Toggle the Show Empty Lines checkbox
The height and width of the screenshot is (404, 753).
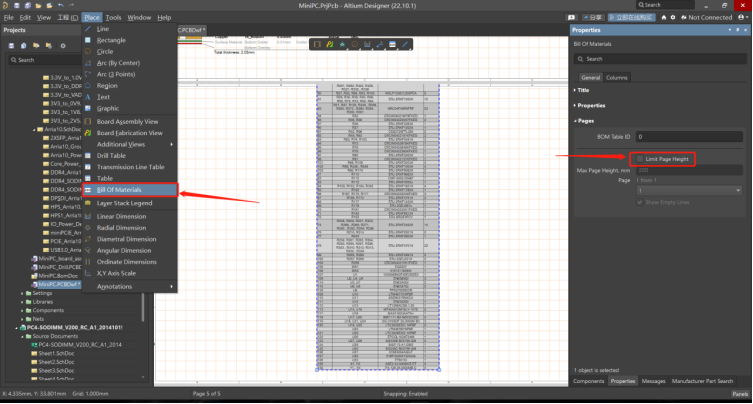641,202
